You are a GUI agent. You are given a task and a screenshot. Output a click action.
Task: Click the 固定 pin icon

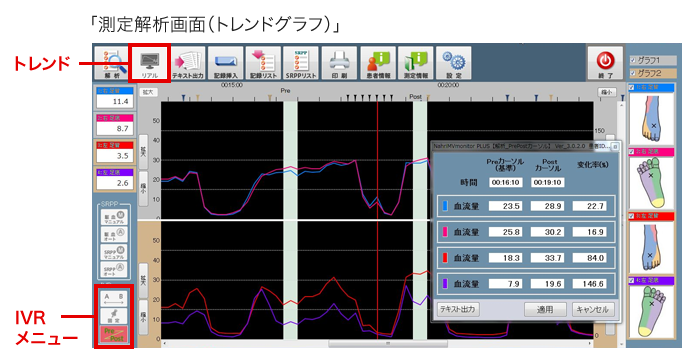(113, 316)
